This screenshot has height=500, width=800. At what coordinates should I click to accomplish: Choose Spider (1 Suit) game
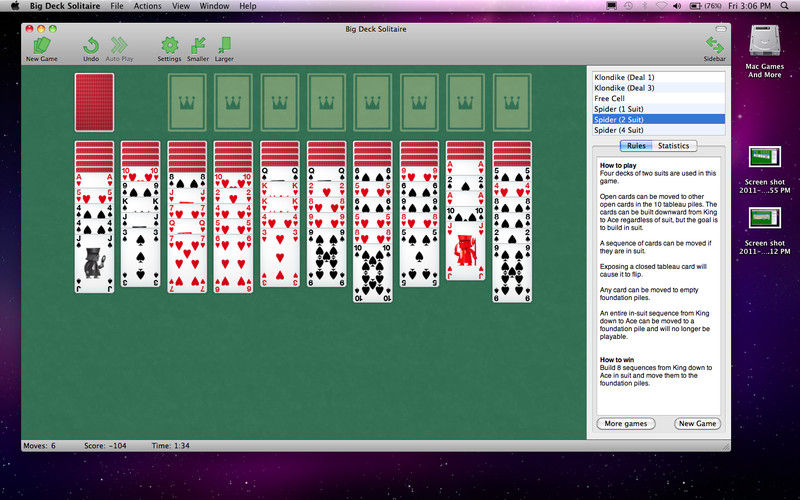(x=659, y=109)
